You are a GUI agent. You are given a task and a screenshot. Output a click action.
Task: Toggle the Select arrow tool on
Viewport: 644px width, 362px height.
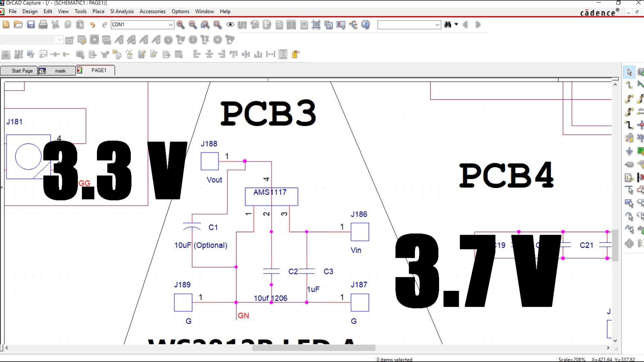point(629,72)
